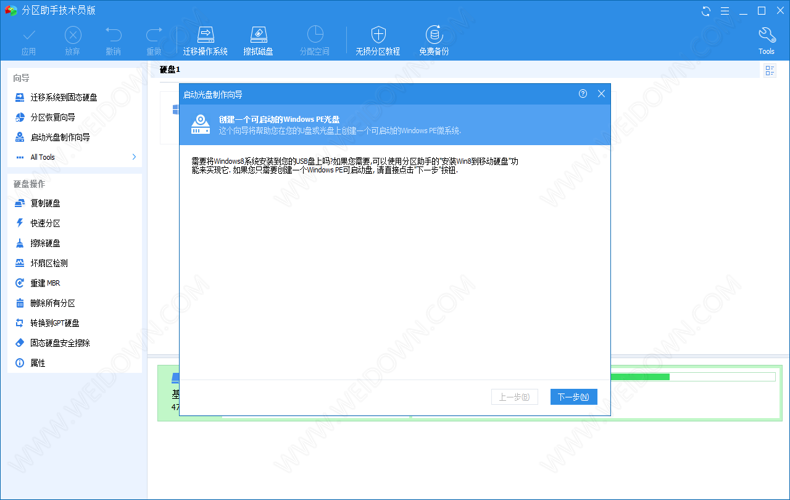Click the 擦除磁盘 toolbar icon
Screen dimensions: 790x500
258,40
